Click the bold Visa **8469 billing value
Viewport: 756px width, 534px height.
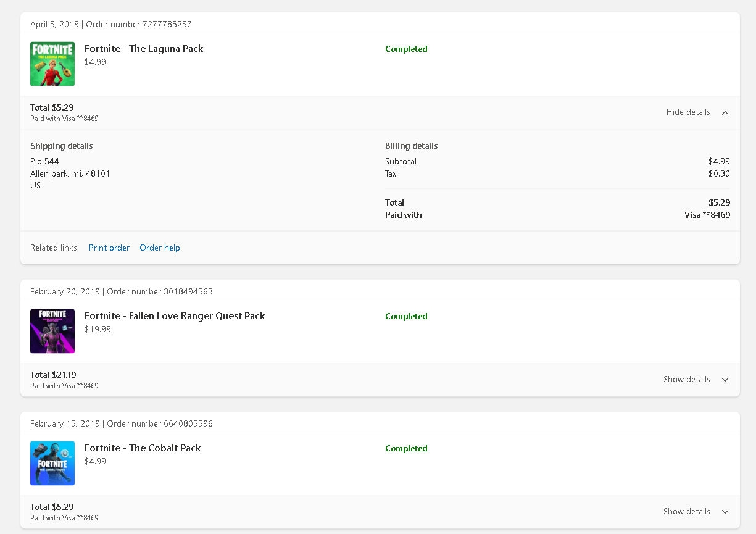tap(707, 215)
